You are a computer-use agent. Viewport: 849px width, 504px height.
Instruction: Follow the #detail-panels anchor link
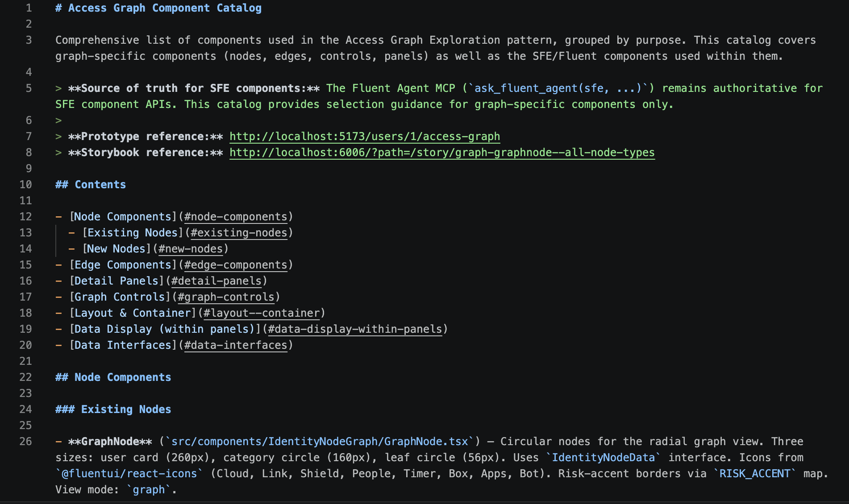point(216,281)
